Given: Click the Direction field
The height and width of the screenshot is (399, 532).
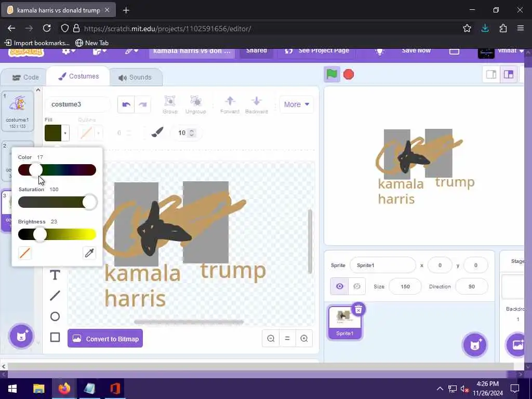Looking at the screenshot, I should 472,286.
